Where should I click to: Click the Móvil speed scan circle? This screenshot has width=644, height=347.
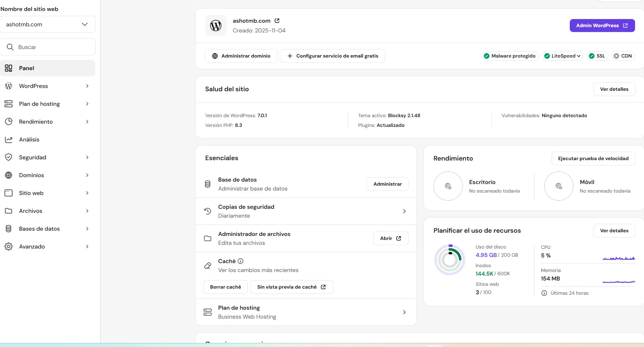tap(559, 186)
